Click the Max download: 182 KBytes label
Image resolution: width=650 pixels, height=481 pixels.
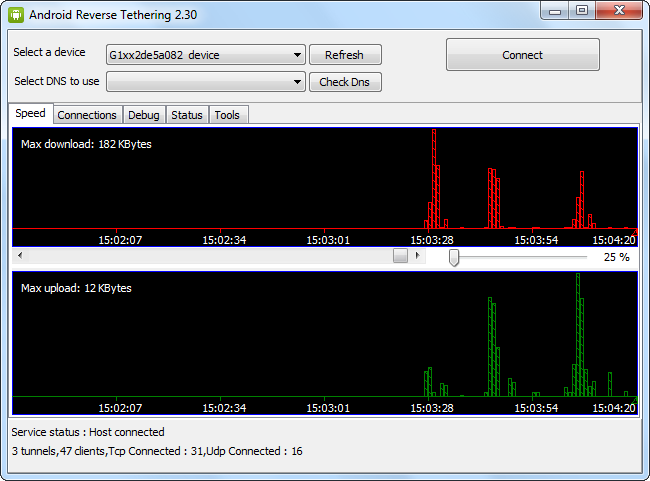point(86,144)
